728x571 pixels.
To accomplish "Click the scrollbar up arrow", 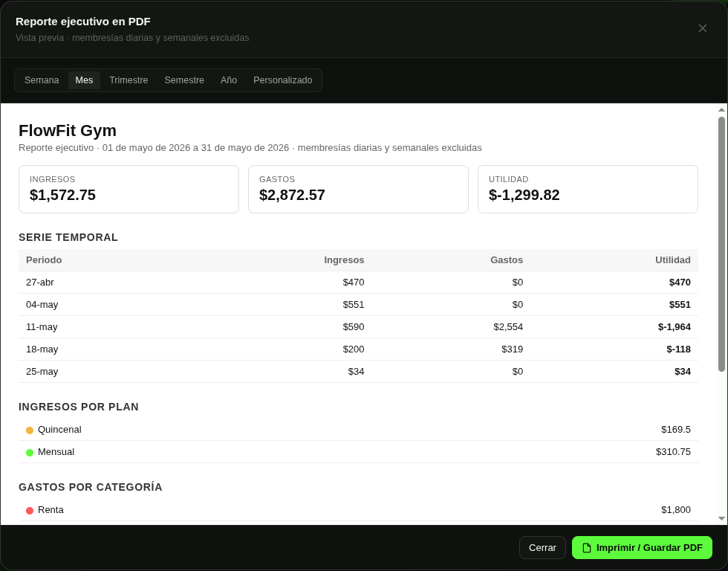I will coord(721,110).
